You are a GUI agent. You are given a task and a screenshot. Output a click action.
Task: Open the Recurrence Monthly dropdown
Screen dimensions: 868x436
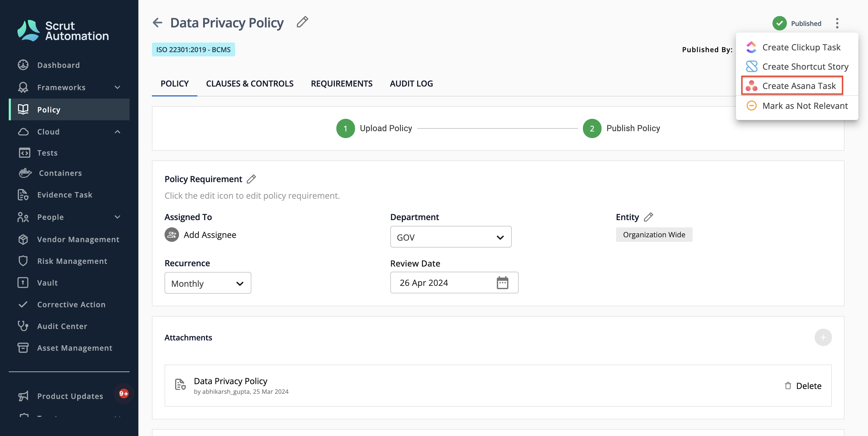click(x=208, y=283)
